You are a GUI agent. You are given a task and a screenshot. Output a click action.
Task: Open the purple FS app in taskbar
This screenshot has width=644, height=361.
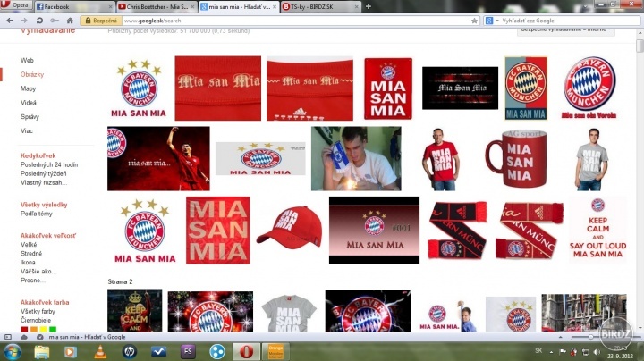click(x=188, y=351)
